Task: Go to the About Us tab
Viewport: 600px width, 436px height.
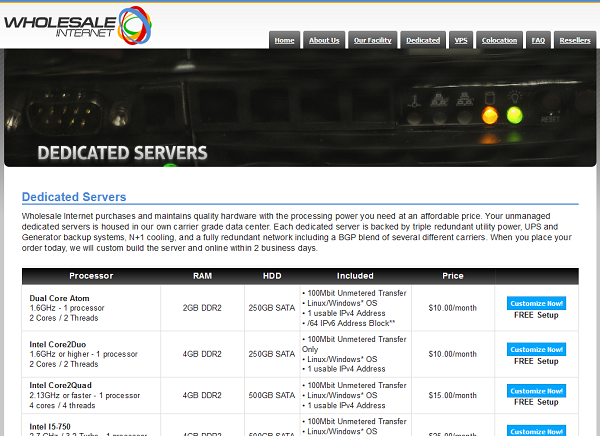Action: [324, 40]
